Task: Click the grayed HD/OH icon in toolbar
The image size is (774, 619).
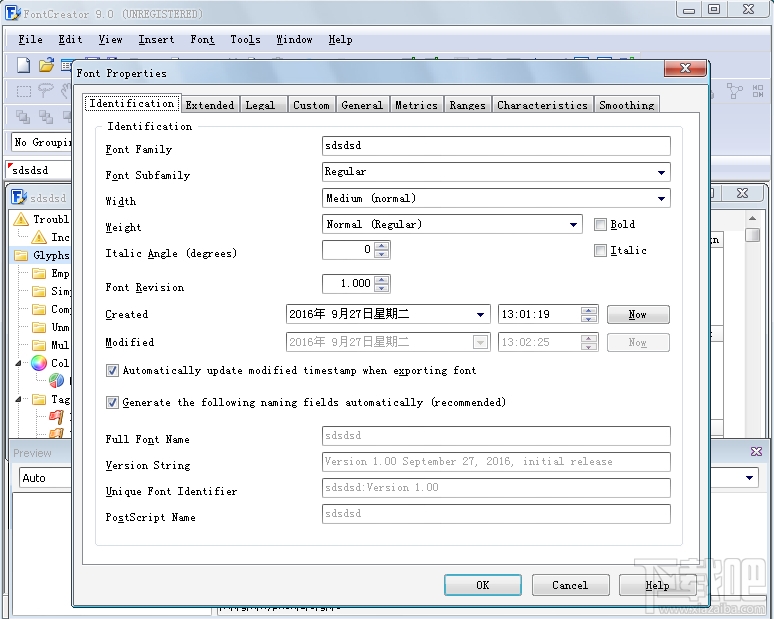Action: [x=758, y=91]
